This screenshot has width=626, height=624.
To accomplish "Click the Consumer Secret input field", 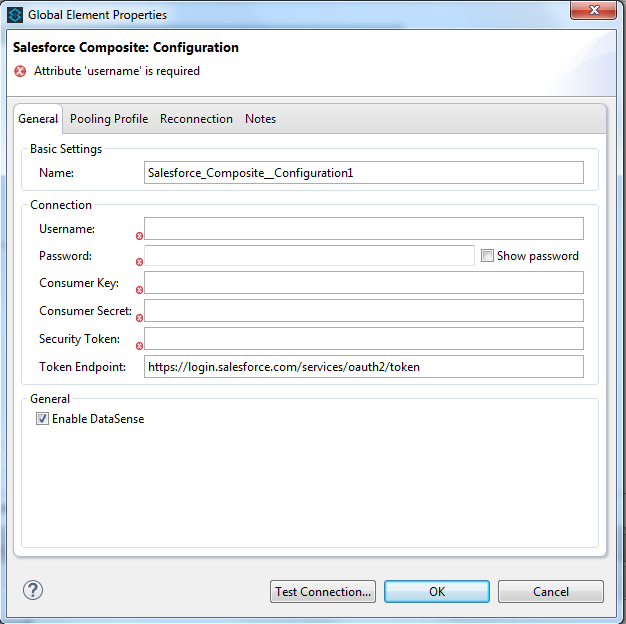I will coord(364,311).
